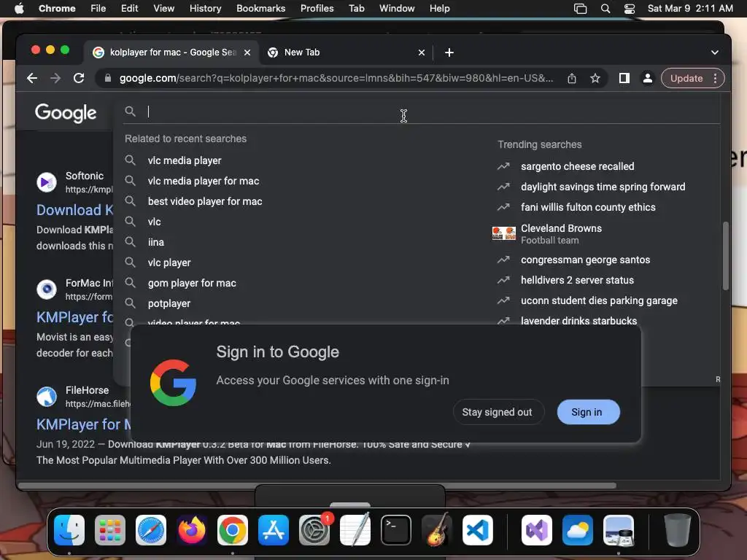
Task: Open Launchpad from the Dock
Action: 110,530
